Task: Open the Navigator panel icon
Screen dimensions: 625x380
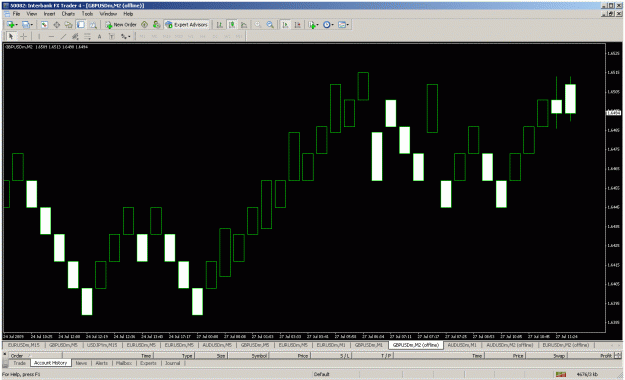Action: [69, 25]
